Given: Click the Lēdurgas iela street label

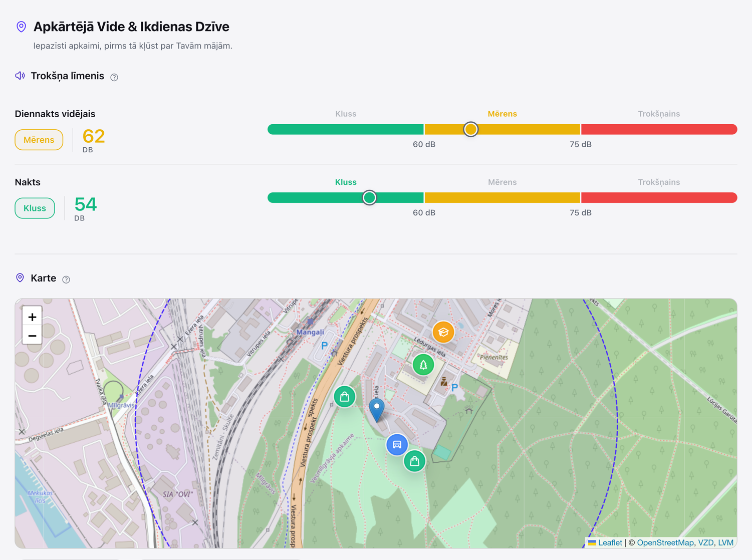Looking at the screenshot, I should pos(430,347).
